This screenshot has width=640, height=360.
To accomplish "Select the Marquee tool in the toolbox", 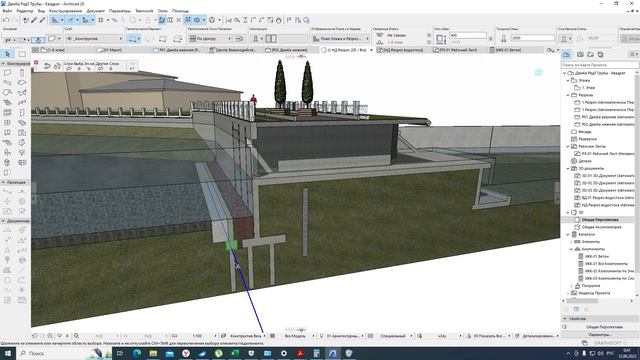I will tap(22, 54).
